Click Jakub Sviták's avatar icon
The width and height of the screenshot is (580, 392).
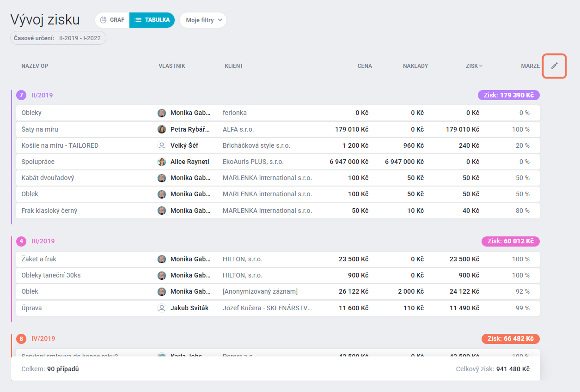click(x=162, y=308)
